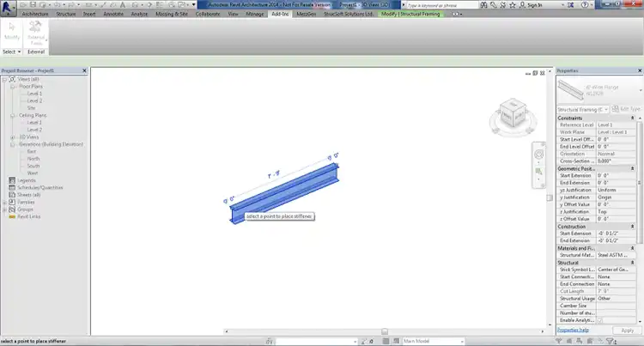The image size is (644, 346).
Task: Select the West elevation view
Action: coord(33,173)
